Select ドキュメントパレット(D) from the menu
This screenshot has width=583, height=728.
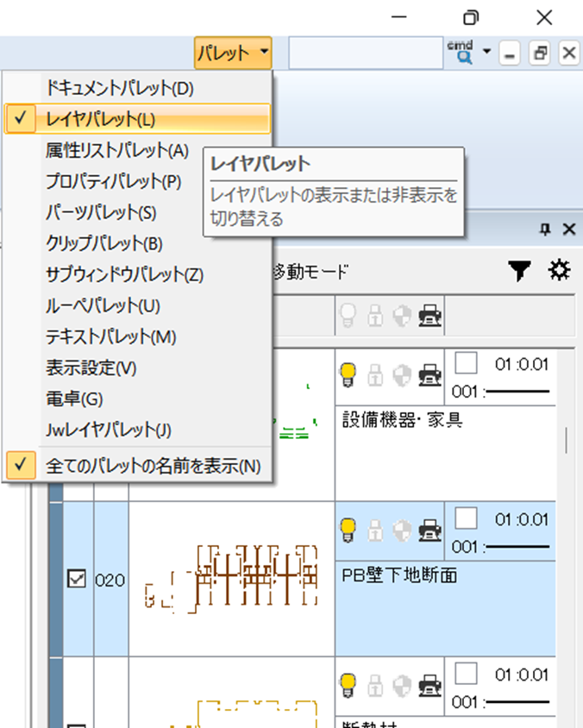point(120,88)
